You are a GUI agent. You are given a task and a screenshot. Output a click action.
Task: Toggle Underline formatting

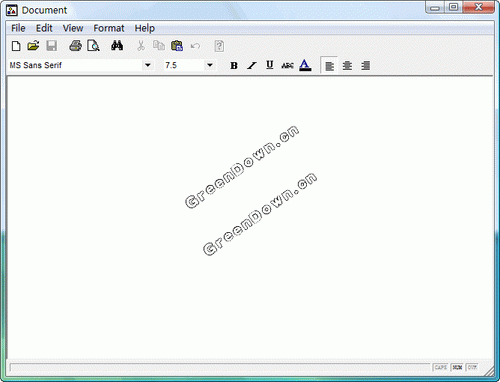click(x=270, y=65)
